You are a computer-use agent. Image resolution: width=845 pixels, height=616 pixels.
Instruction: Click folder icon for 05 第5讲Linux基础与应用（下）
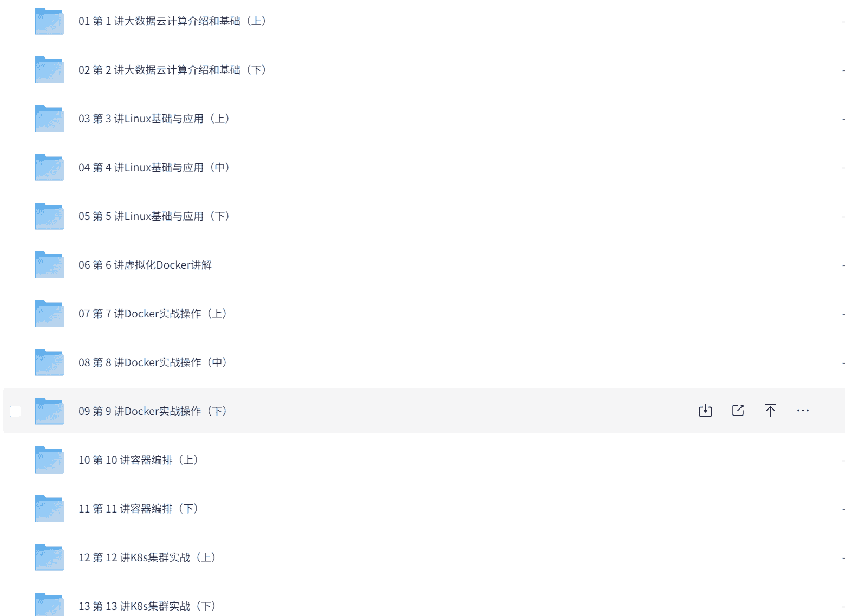49,216
